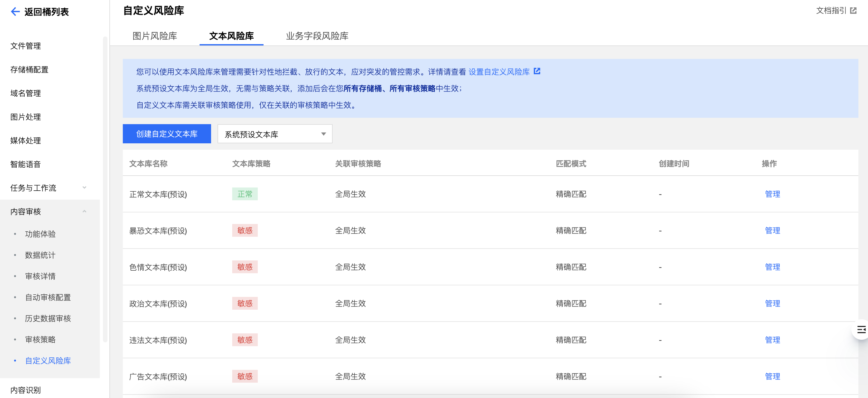Open 审核策略 in sidebar
Viewport: 868px width, 398px height.
(x=40, y=339)
